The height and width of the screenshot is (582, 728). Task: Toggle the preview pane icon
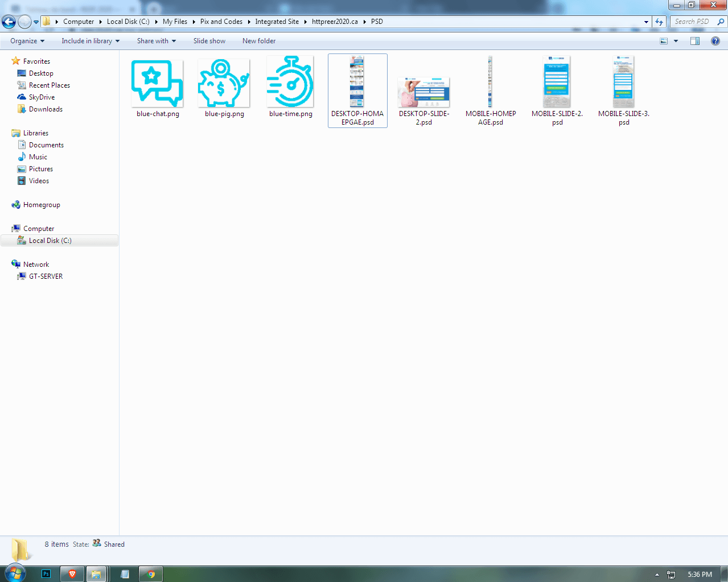coord(695,41)
